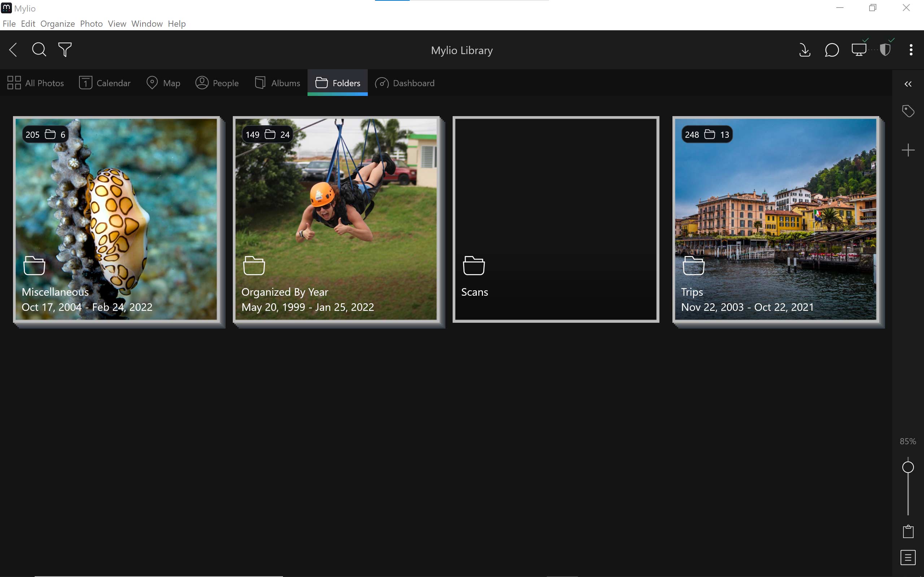The height and width of the screenshot is (577, 924).
Task: Click the clipboard icon in sidebar
Action: click(908, 531)
